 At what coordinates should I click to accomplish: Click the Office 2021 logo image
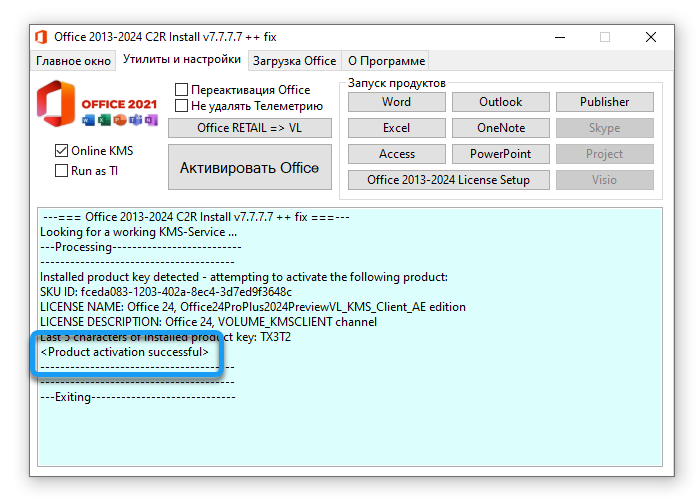click(97, 104)
